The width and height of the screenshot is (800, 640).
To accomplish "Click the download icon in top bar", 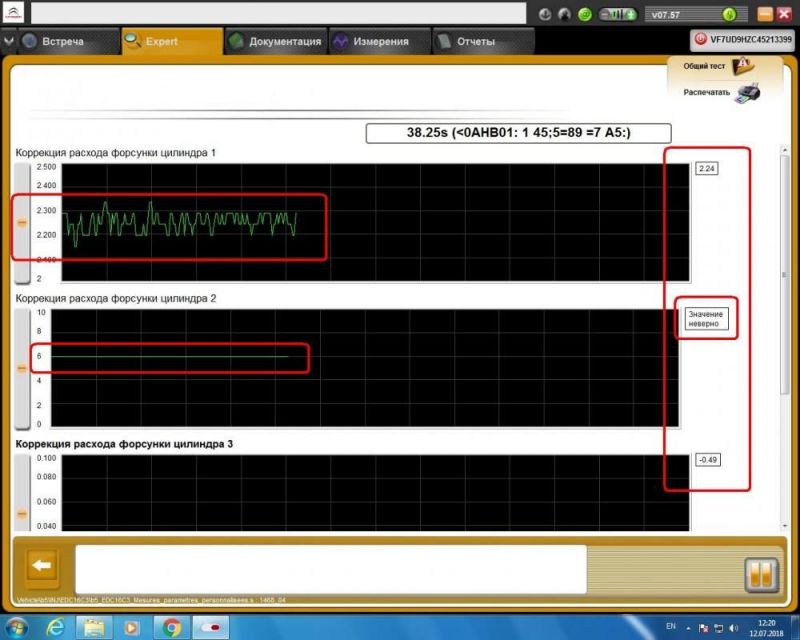I will pos(545,15).
